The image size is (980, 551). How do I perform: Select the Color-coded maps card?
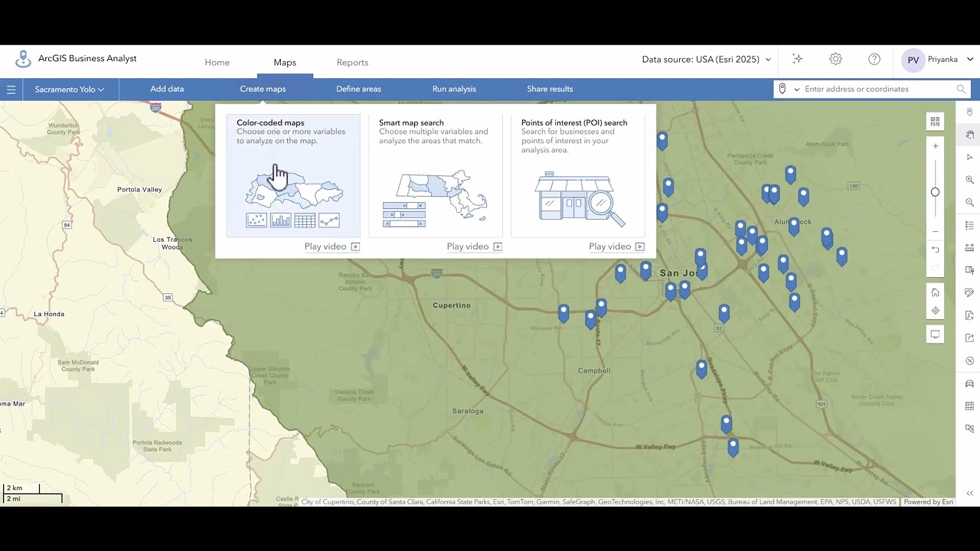click(293, 175)
